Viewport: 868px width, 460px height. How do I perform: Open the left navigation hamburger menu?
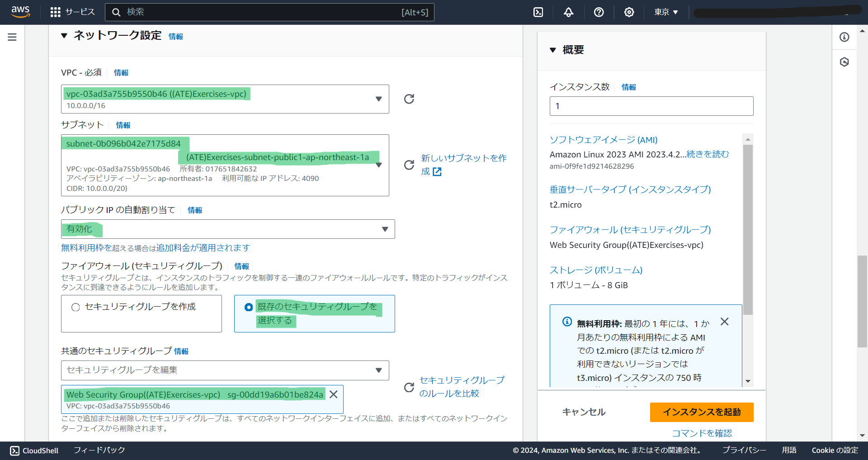(x=12, y=37)
